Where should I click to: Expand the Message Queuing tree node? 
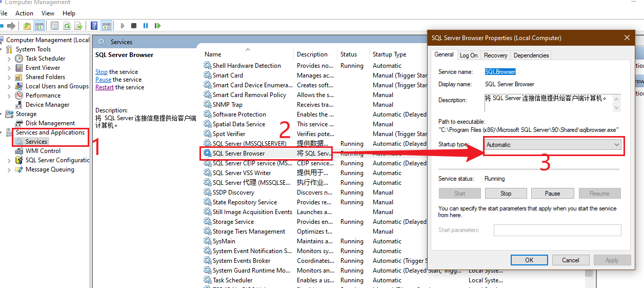click(x=9, y=169)
